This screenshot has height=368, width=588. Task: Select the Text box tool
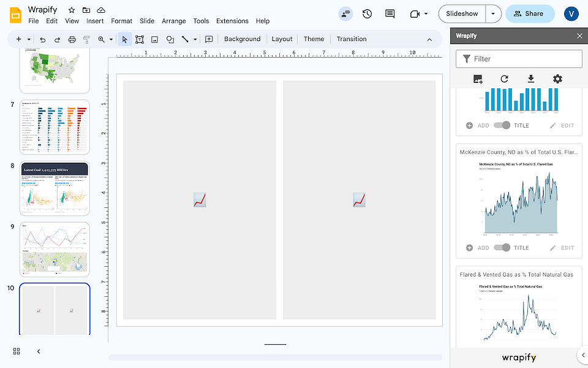140,39
